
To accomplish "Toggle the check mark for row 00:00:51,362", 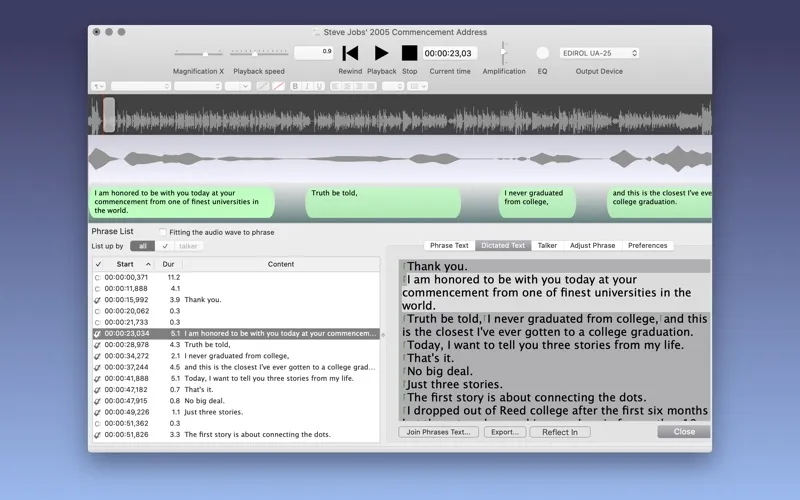I will (x=97, y=423).
